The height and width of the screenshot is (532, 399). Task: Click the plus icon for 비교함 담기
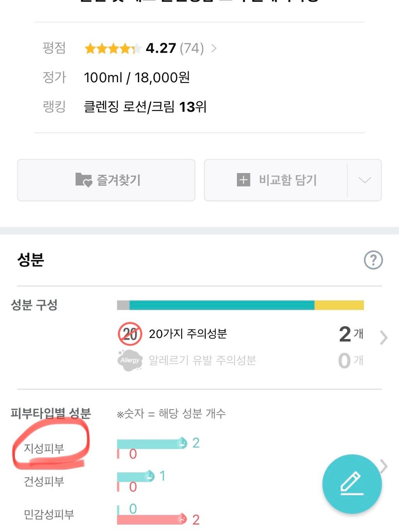click(x=244, y=180)
